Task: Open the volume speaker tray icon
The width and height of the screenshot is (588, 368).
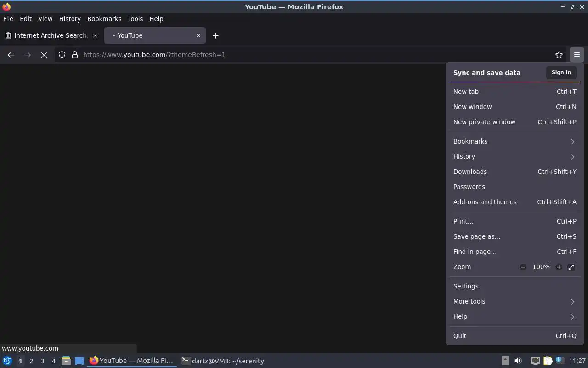Action: [x=518, y=361]
